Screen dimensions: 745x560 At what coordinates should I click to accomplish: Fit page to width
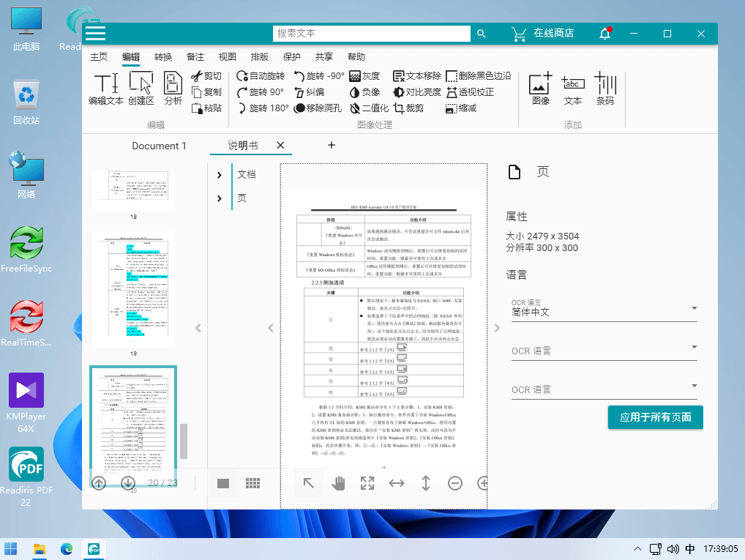click(x=396, y=483)
